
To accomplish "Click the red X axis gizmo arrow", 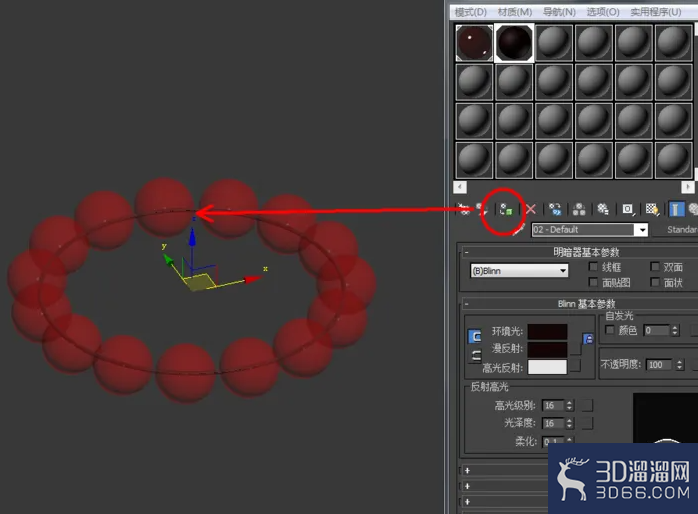I will pos(253,279).
